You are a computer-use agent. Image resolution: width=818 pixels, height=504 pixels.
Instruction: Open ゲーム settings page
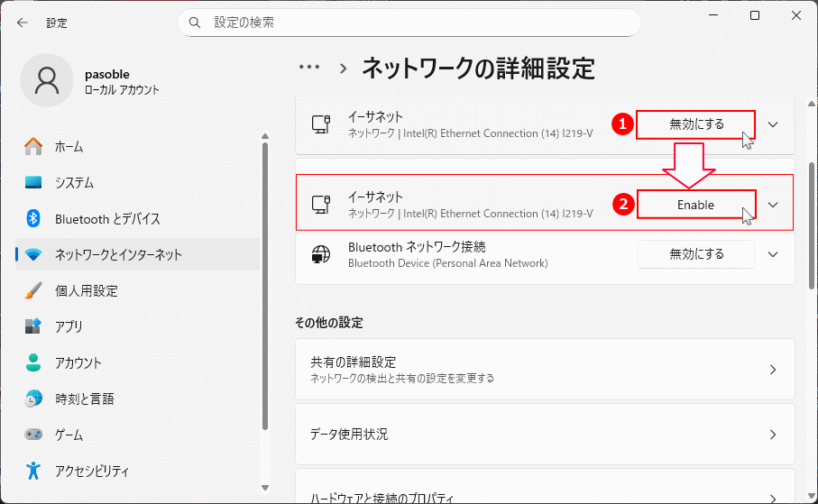(138, 435)
